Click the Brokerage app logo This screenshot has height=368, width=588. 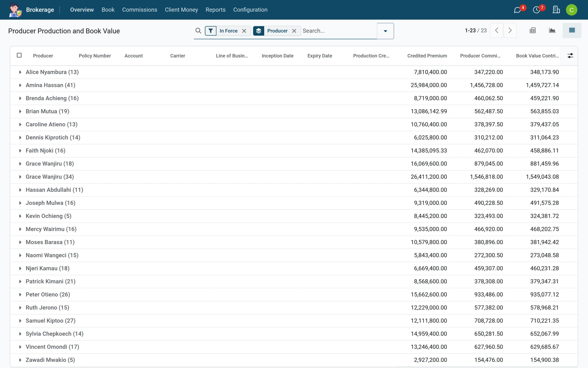pyautogui.click(x=15, y=10)
